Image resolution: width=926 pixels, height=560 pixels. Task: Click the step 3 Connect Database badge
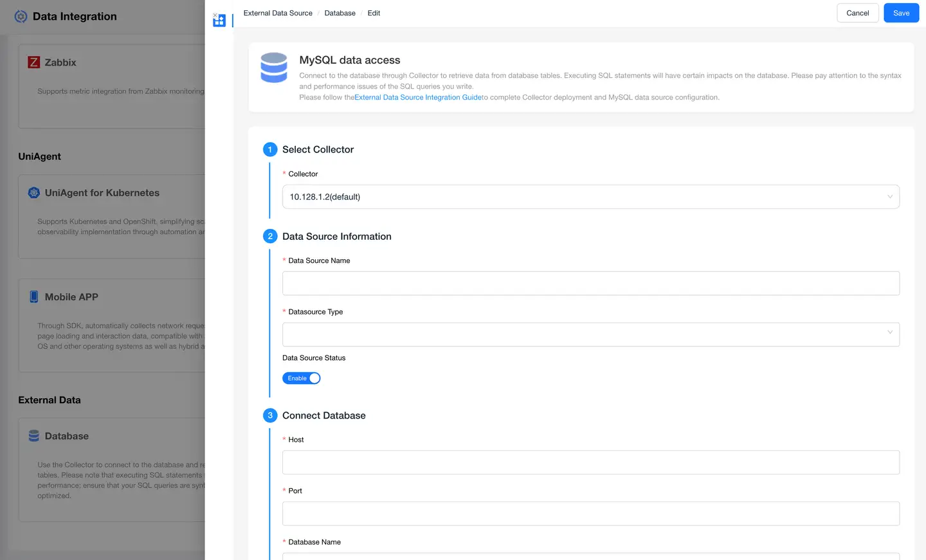click(x=270, y=415)
